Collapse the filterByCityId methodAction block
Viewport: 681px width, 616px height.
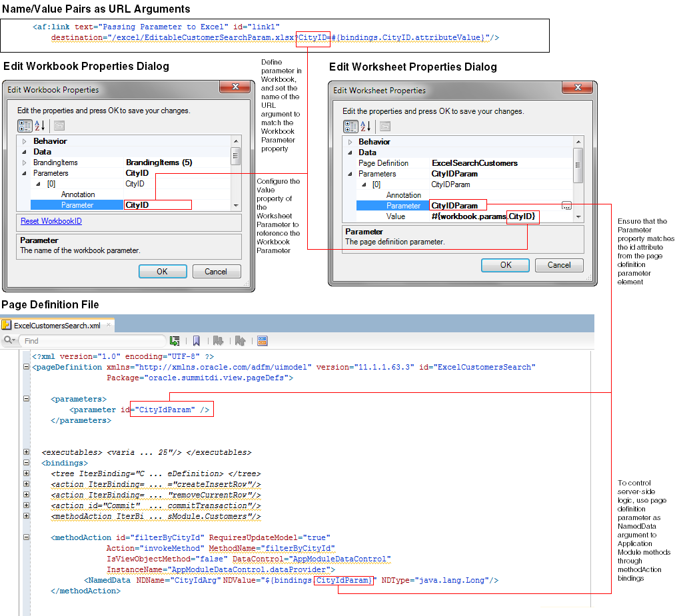pos(27,537)
